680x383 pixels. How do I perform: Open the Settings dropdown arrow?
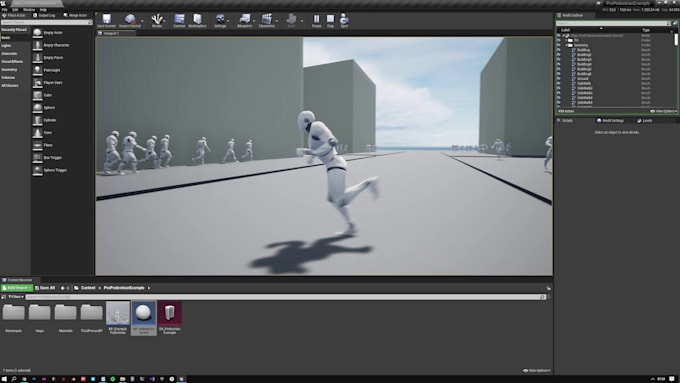[x=228, y=21]
